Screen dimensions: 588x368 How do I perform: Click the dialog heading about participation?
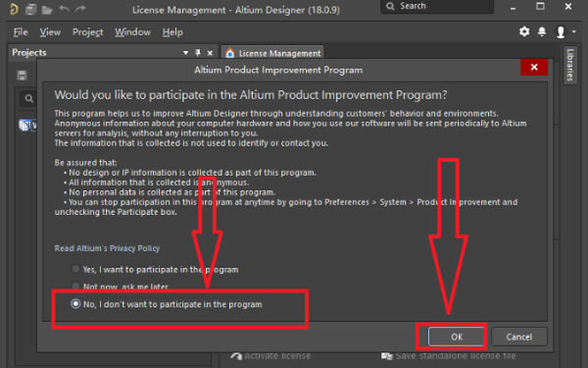(x=251, y=95)
